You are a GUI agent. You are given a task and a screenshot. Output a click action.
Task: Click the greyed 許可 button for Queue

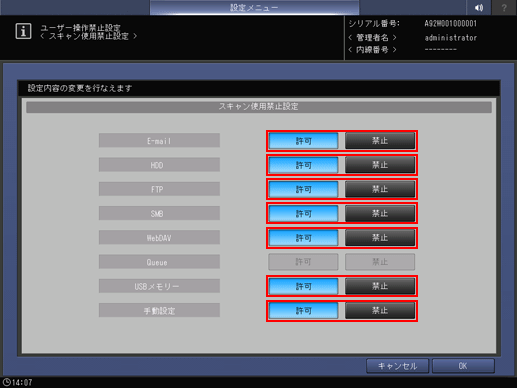[303, 262]
